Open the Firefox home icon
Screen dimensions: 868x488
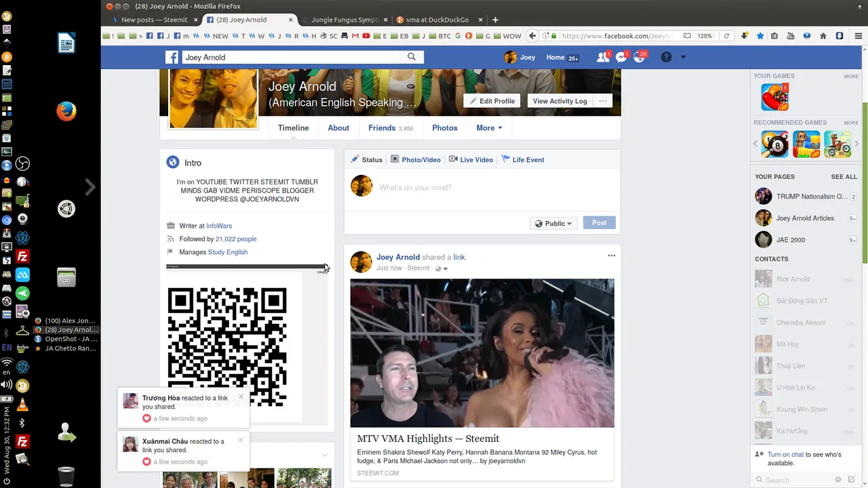(x=823, y=36)
